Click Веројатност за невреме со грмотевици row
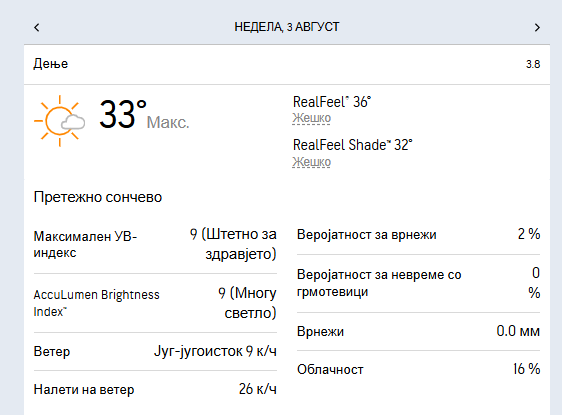 (x=419, y=283)
